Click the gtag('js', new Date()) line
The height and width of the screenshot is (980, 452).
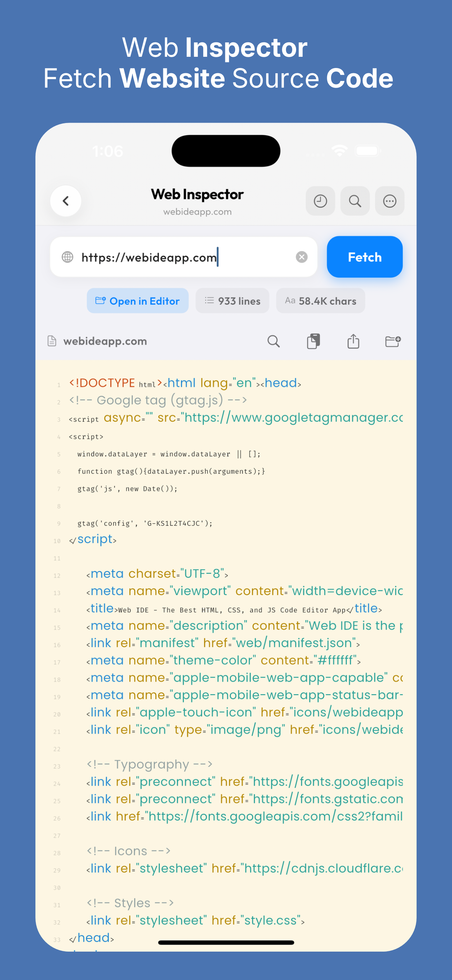128,489
